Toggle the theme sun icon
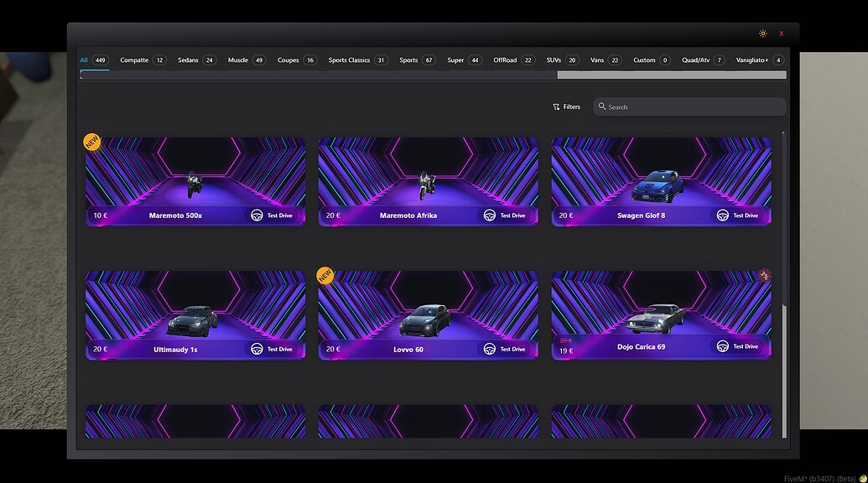868x483 pixels. tap(763, 34)
